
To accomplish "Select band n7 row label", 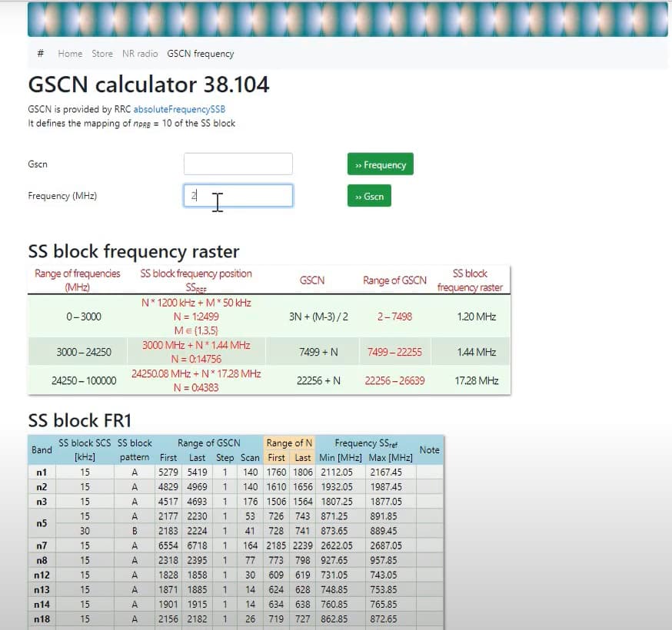I will 42,545.
